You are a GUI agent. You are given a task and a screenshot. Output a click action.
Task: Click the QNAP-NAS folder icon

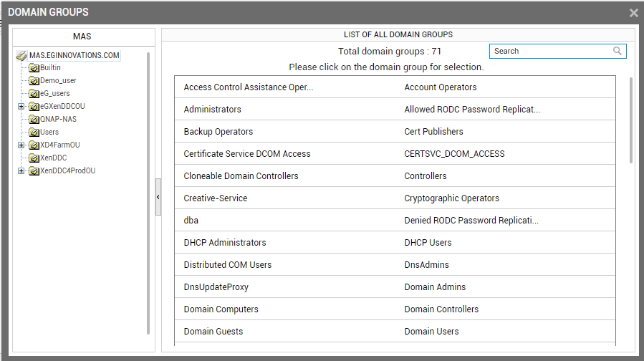pos(34,120)
